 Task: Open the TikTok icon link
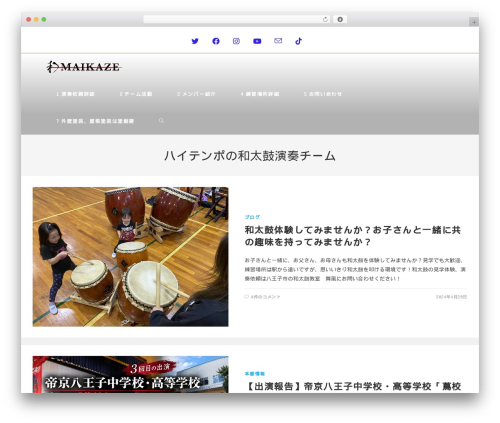pyautogui.click(x=299, y=41)
